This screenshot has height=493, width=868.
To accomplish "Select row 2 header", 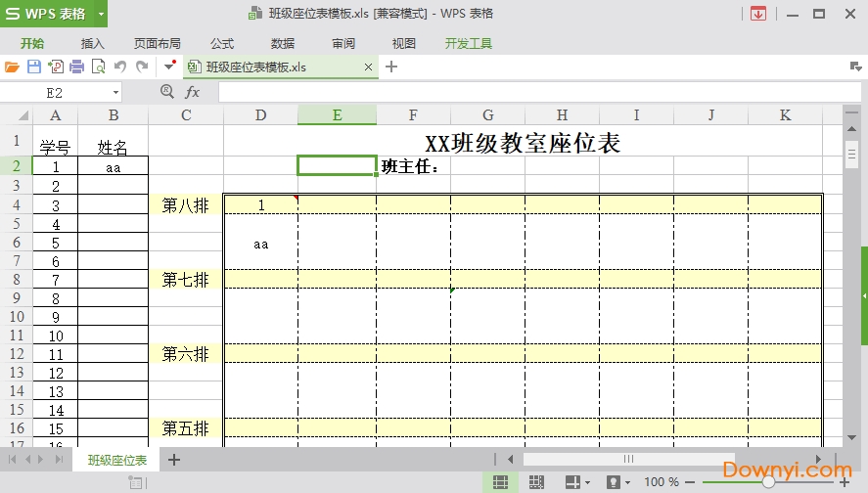I will click(x=16, y=165).
